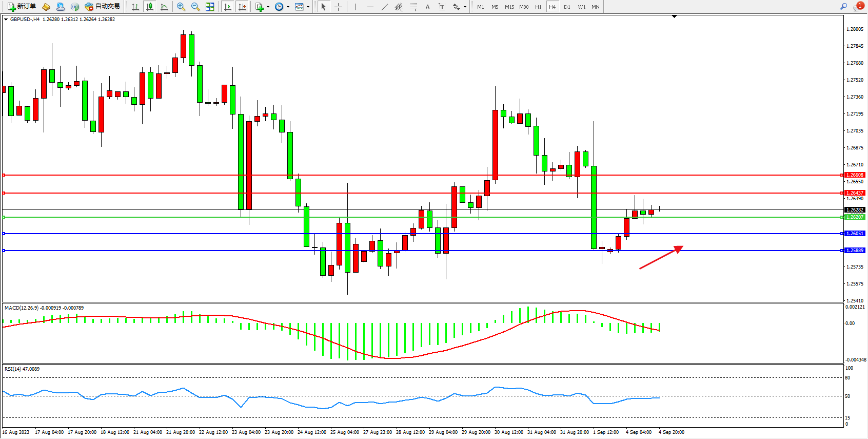
Task: Select the horizontal line drawing tool
Action: (370, 7)
